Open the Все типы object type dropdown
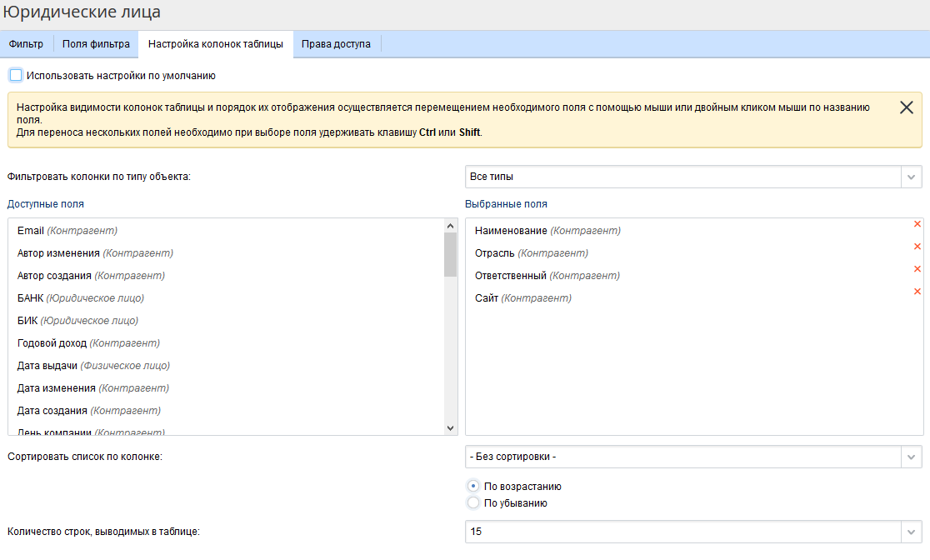Screen dimensions: 930x560 pos(693,177)
